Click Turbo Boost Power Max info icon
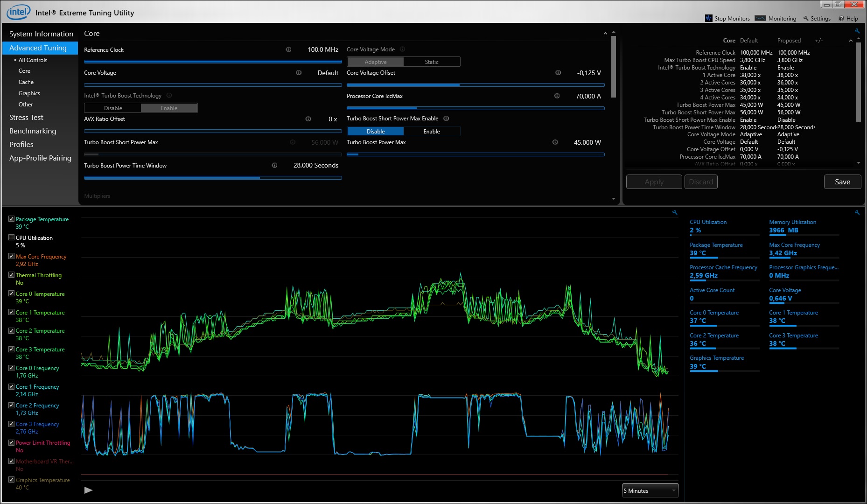 click(555, 142)
